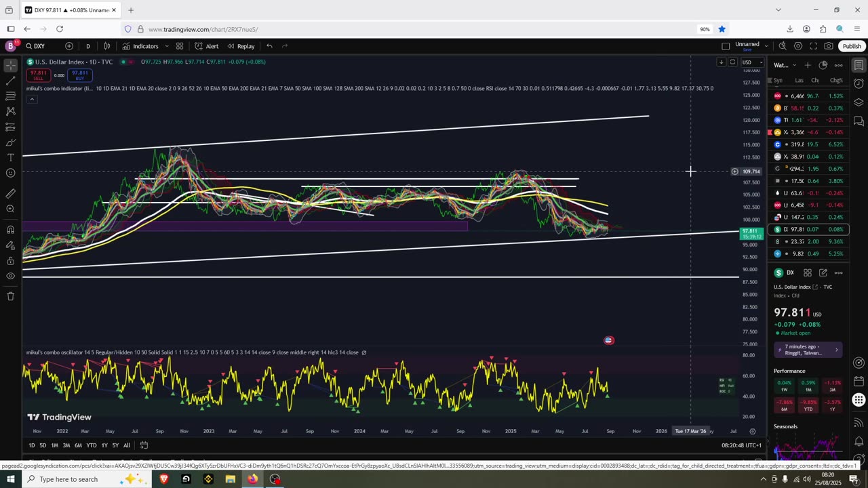Open the watchlist and details panel

(x=859, y=66)
